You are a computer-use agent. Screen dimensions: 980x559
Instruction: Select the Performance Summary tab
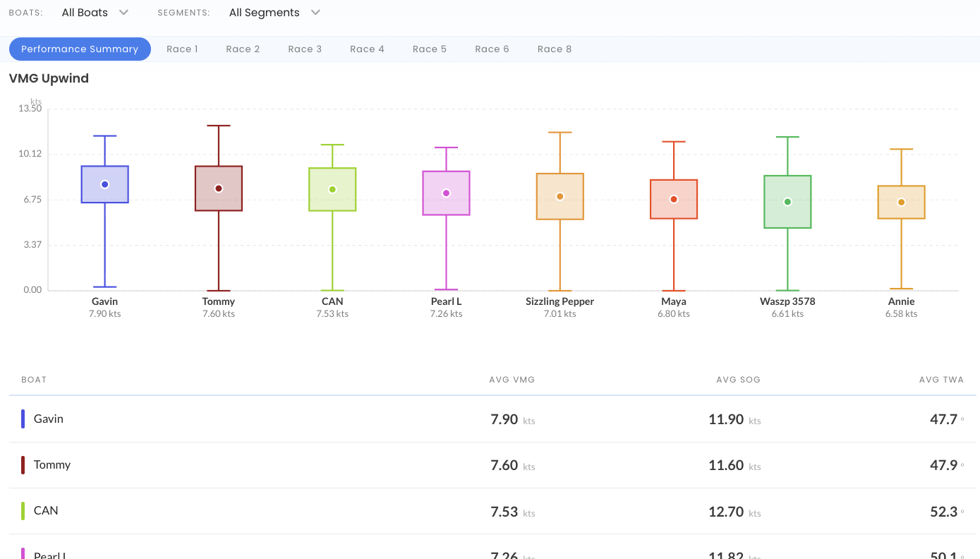click(x=80, y=49)
